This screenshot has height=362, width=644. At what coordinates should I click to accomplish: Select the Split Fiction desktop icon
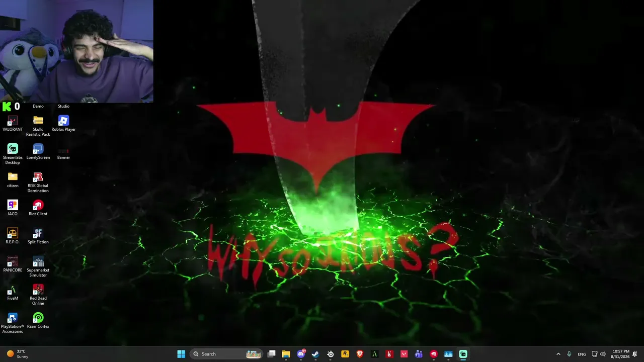(x=38, y=236)
